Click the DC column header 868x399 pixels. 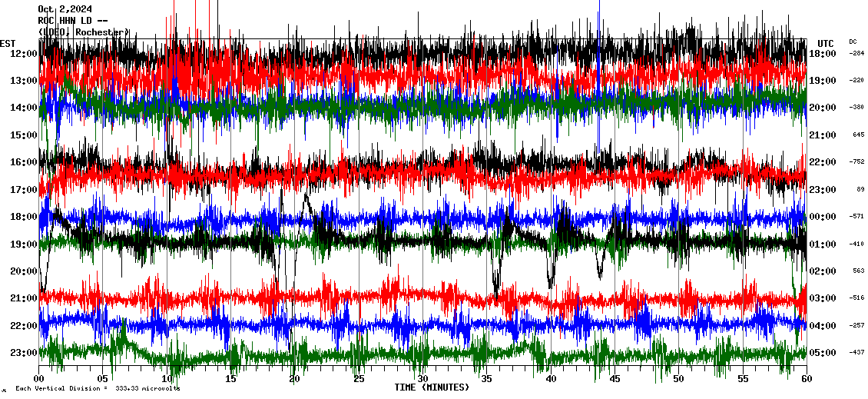[x=853, y=42]
